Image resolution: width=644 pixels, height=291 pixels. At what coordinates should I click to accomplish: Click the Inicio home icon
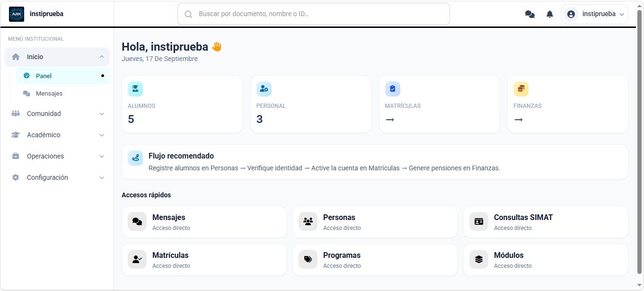click(16, 57)
